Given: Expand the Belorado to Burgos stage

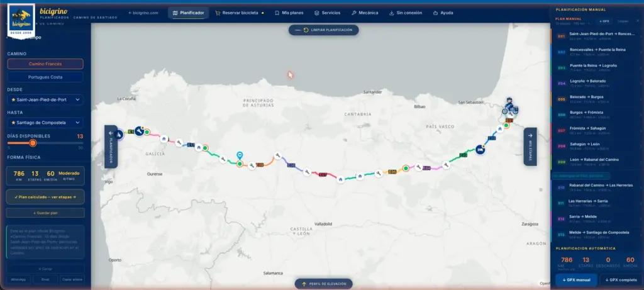Looking at the screenshot, I should (597, 99).
